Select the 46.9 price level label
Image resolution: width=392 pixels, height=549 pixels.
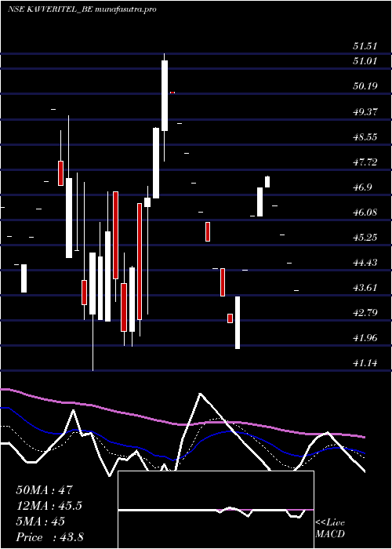coord(362,187)
